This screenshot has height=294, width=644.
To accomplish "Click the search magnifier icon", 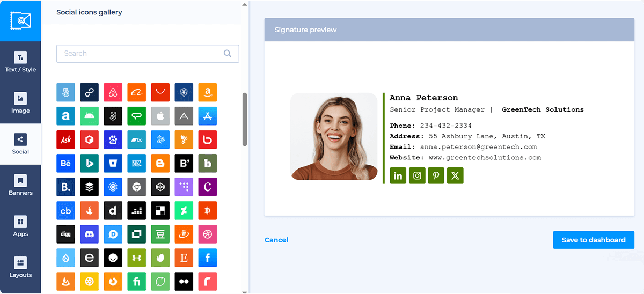I will click(x=228, y=53).
